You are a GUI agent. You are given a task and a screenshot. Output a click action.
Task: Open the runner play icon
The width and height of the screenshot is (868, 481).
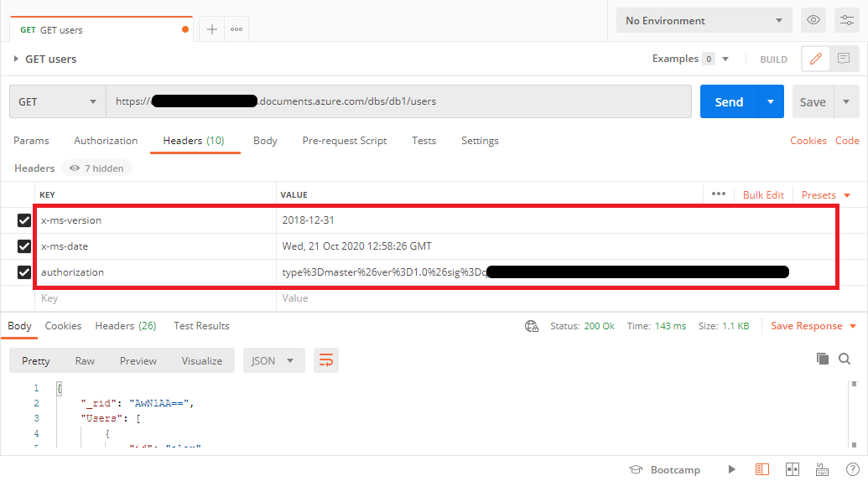(x=732, y=469)
